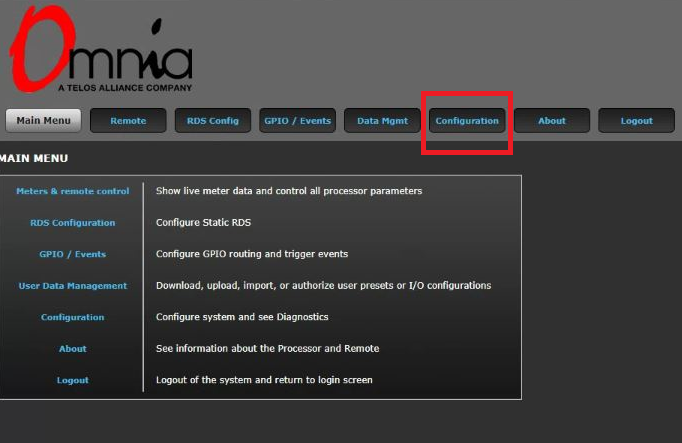Screen dimensions: 682x443
Task: Open About link in main menu list
Action: 73,349
